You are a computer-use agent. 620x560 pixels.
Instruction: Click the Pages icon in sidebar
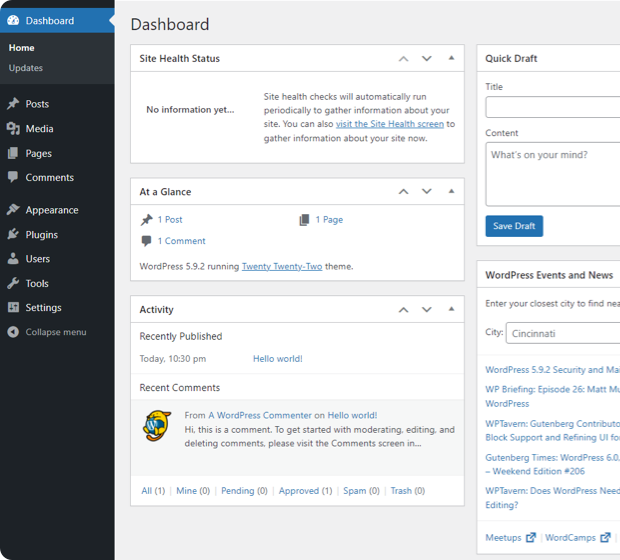[x=13, y=154]
